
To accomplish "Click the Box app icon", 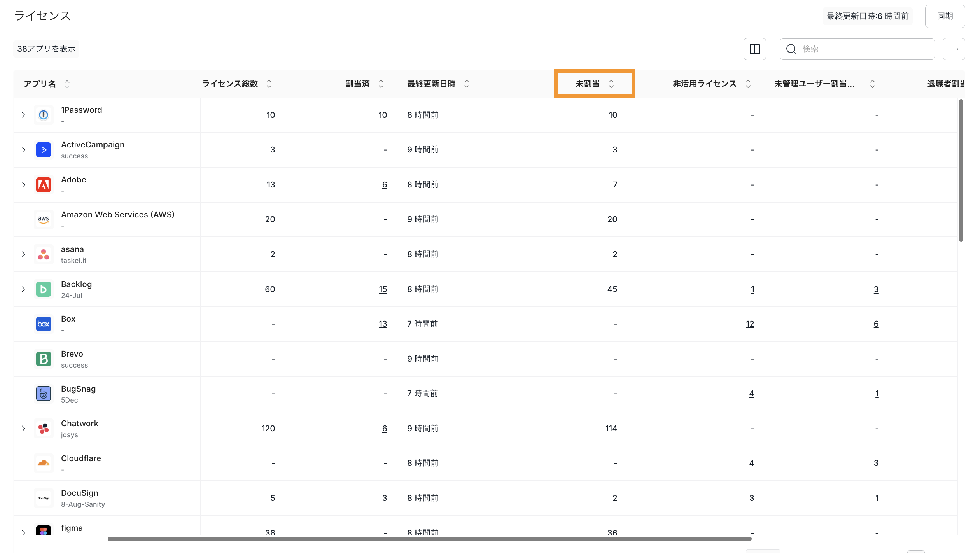I will [44, 324].
